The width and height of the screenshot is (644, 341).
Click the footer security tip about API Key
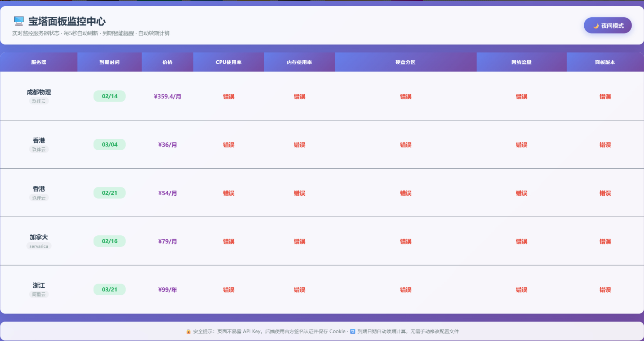tap(269, 332)
